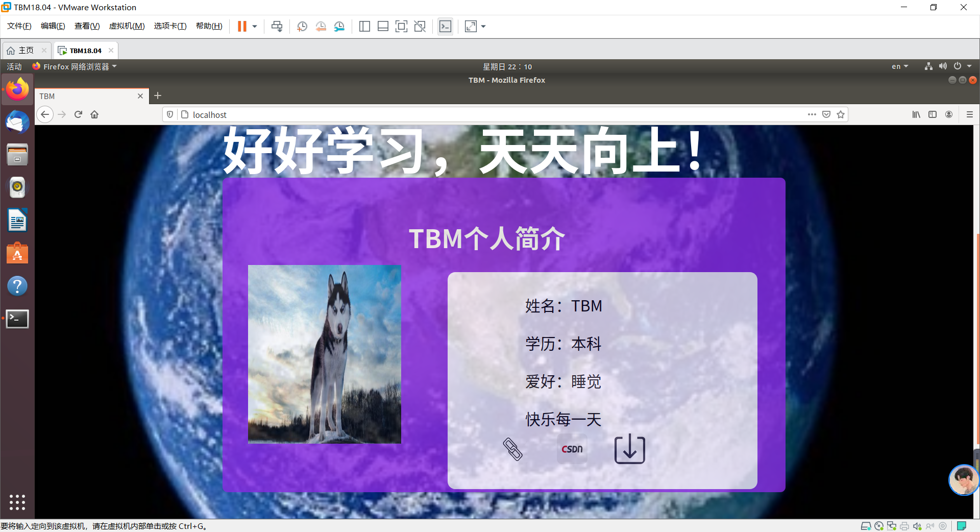Open the Terminal from the dock

pyautogui.click(x=17, y=319)
